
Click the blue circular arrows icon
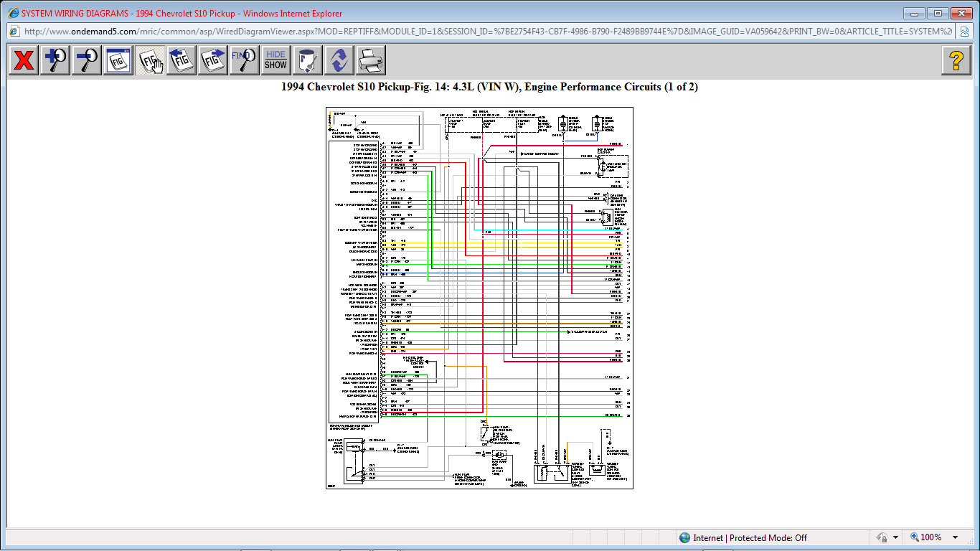[339, 60]
